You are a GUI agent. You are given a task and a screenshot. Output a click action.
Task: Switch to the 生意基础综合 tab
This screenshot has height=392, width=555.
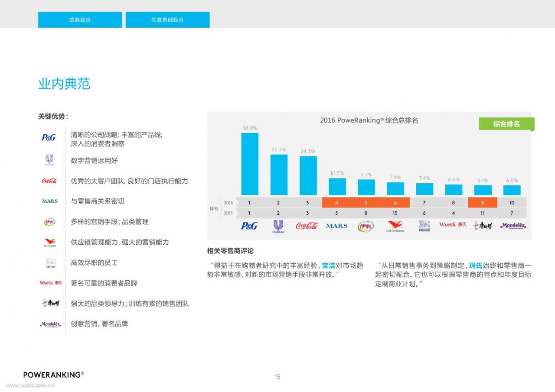click(168, 20)
